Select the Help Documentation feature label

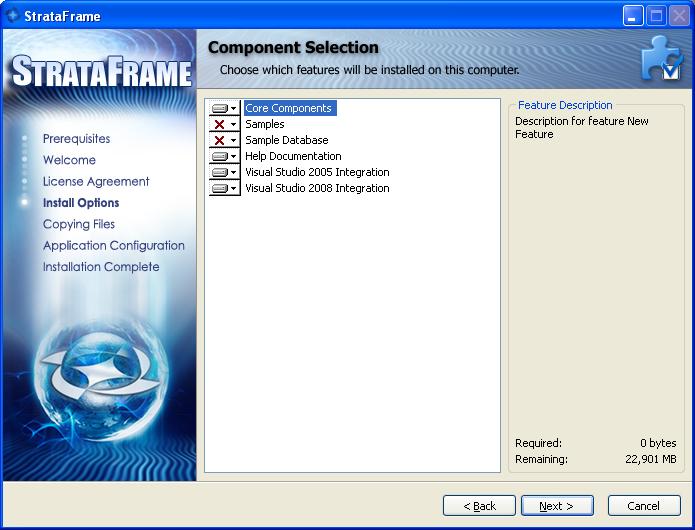pyautogui.click(x=293, y=156)
